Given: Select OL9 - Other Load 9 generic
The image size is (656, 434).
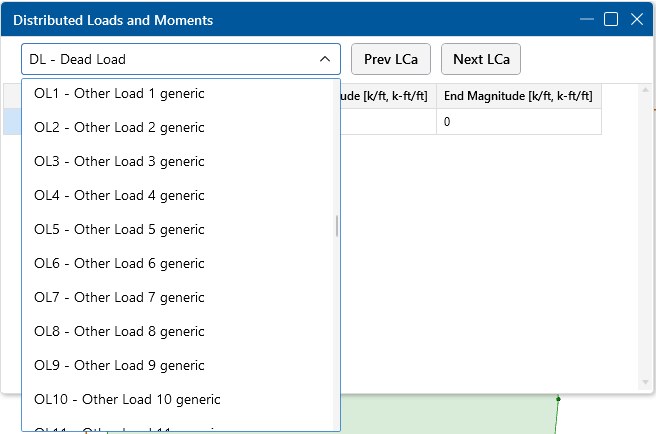Looking at the screenshot, I should 120,366.
